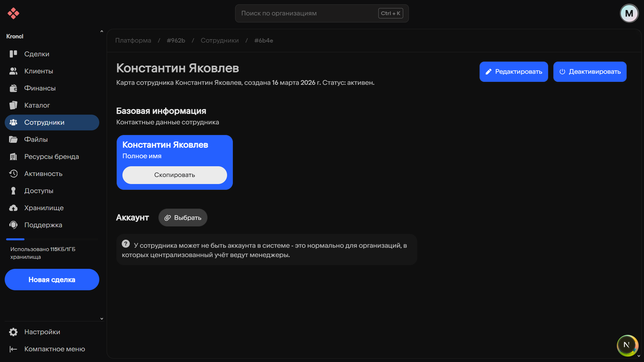644x362 pixels.
Task: Click the Каталог cards icon
Action: point(13,105)
